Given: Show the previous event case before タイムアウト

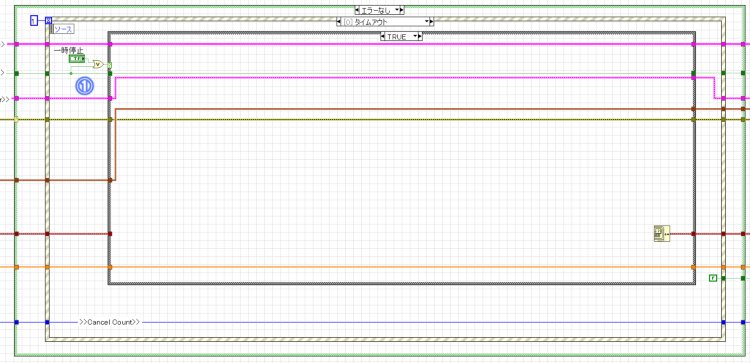Looking at the screenshot, I should (339, 22).
